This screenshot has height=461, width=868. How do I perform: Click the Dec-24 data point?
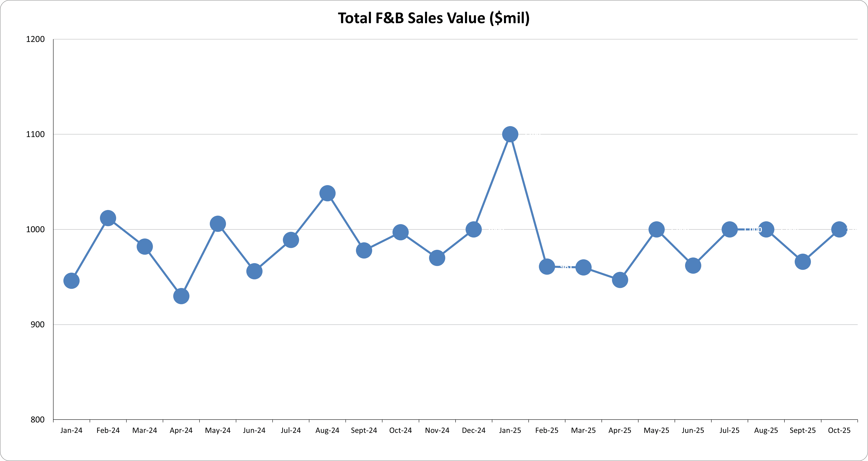(473, 229)
